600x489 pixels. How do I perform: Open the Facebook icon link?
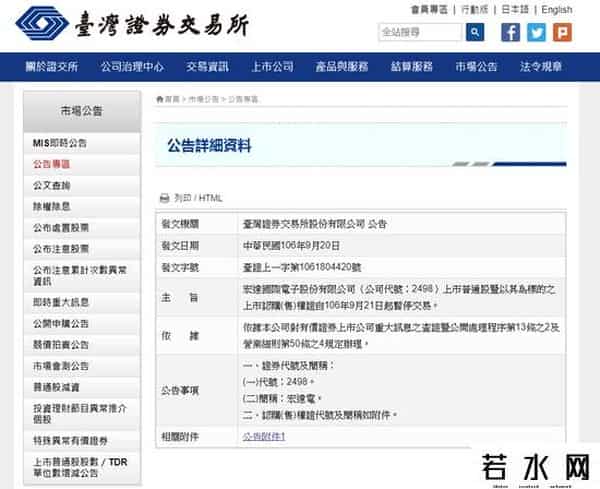pos(510,32)
